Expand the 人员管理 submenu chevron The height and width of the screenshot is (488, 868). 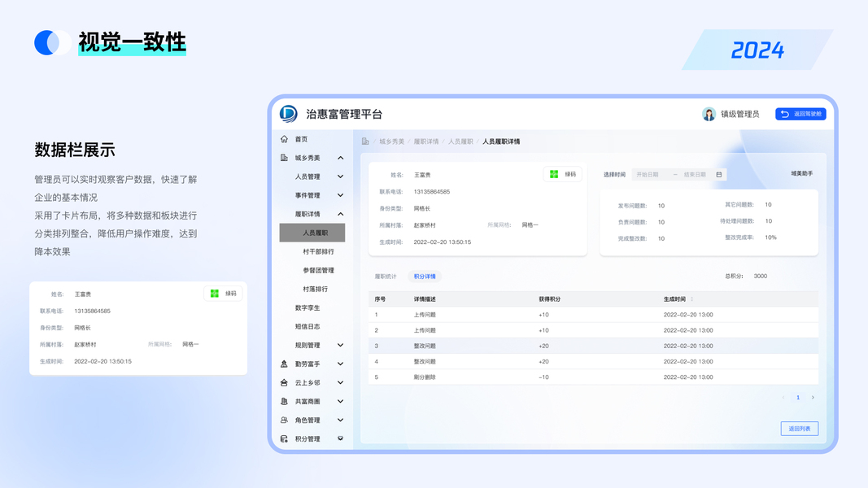point(340,176)
